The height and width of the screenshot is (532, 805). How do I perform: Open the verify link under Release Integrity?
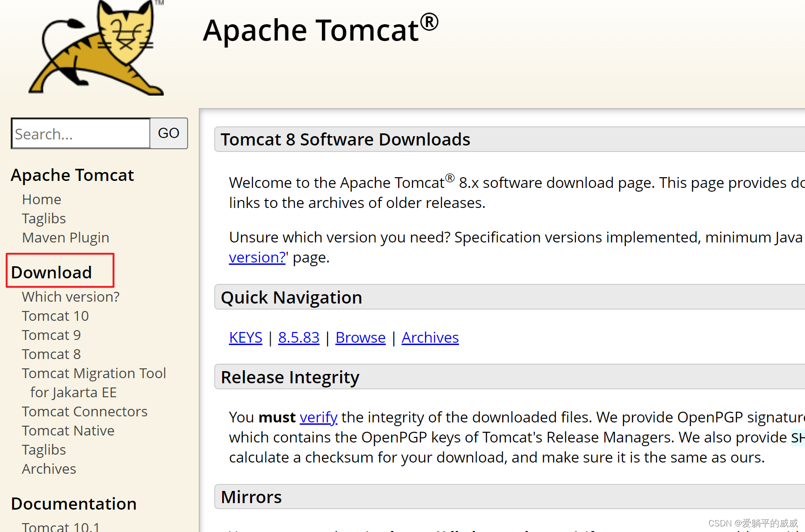[318, 417]
